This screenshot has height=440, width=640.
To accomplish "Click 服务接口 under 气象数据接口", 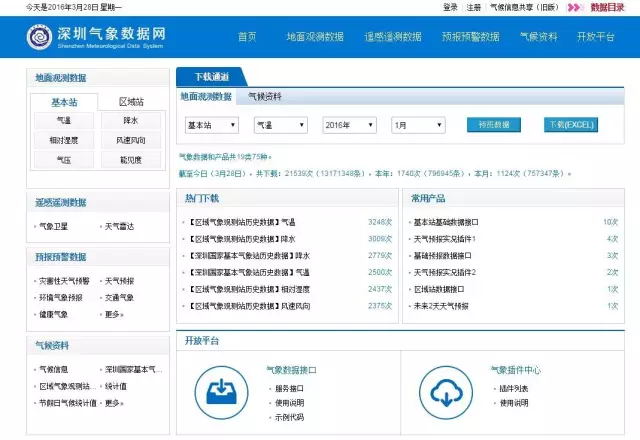I will click(289, 388).
